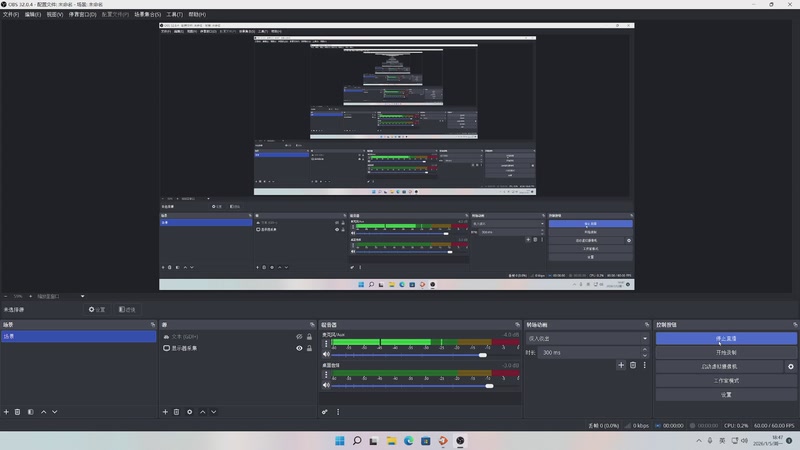Open advanced audio properties gears icon
The width and height of the screenshot is (800, 450).
coord(324,412)
